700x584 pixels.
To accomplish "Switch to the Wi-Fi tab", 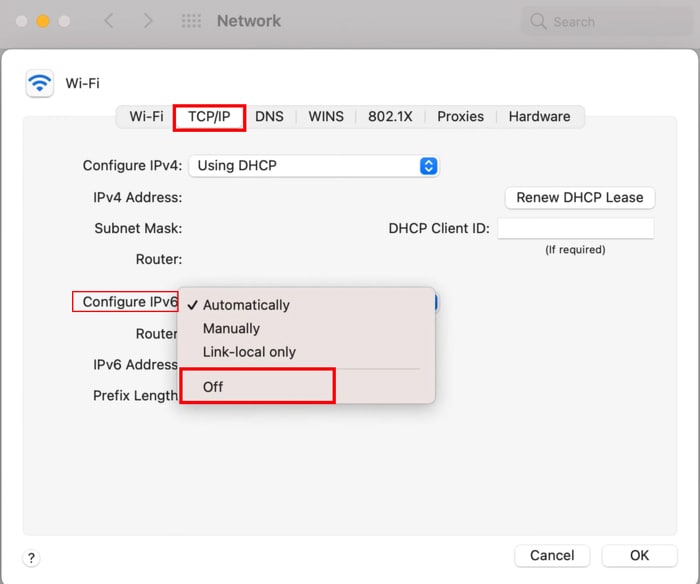I will (146, 117).
